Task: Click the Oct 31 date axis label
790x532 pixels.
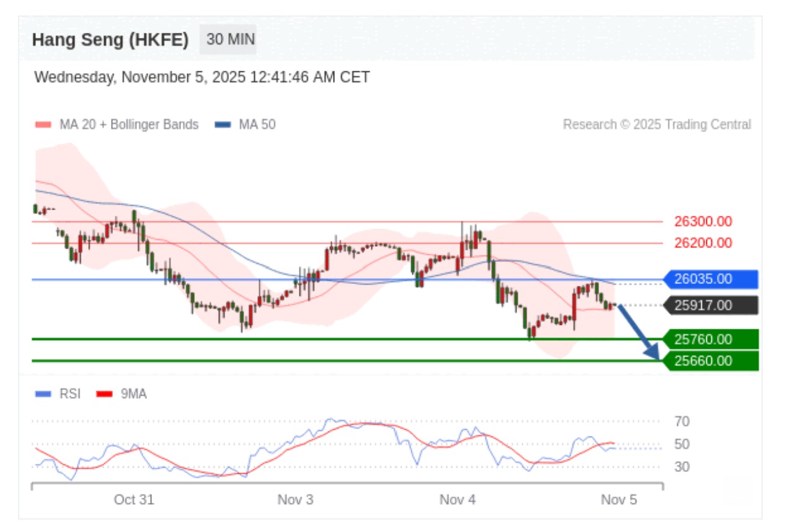Action: pos(134,500)
